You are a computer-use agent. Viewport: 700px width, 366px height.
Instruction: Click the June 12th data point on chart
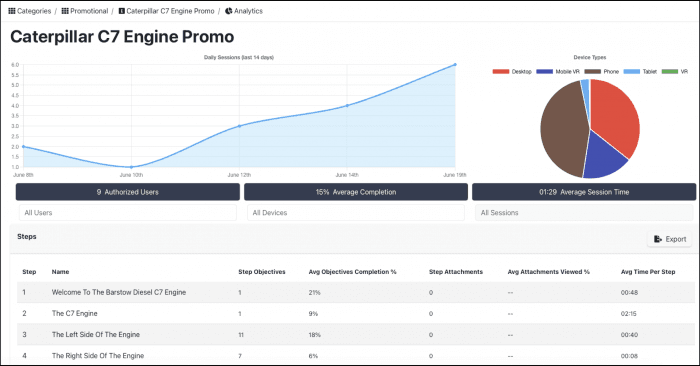[239, 126]
